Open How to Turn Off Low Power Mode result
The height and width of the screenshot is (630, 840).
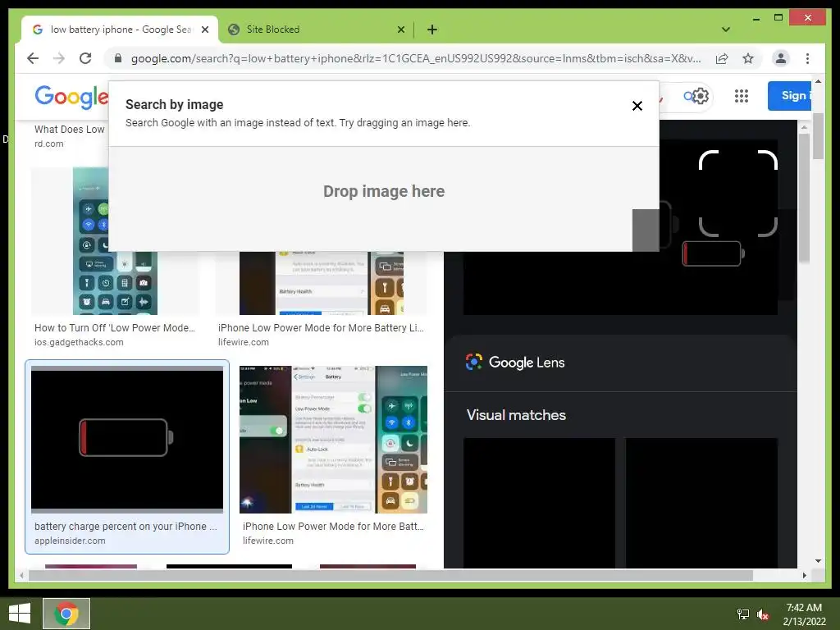click(x=115, y=328)
